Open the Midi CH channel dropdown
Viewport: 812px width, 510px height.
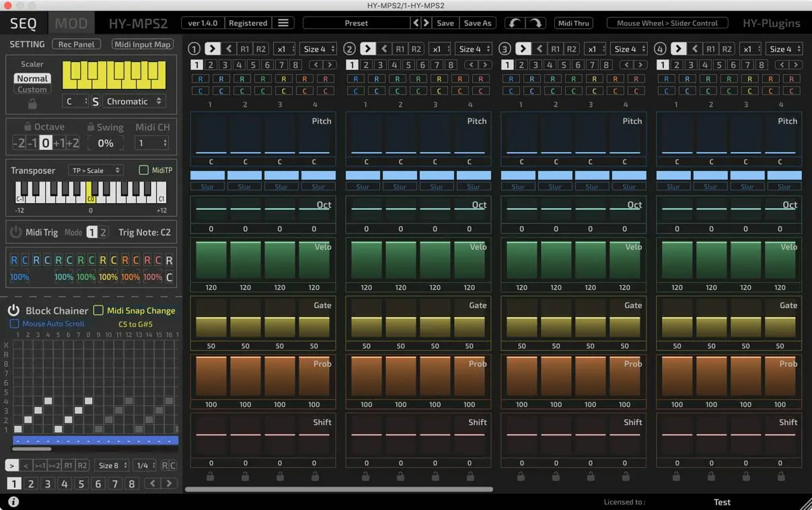coord(151,143)
